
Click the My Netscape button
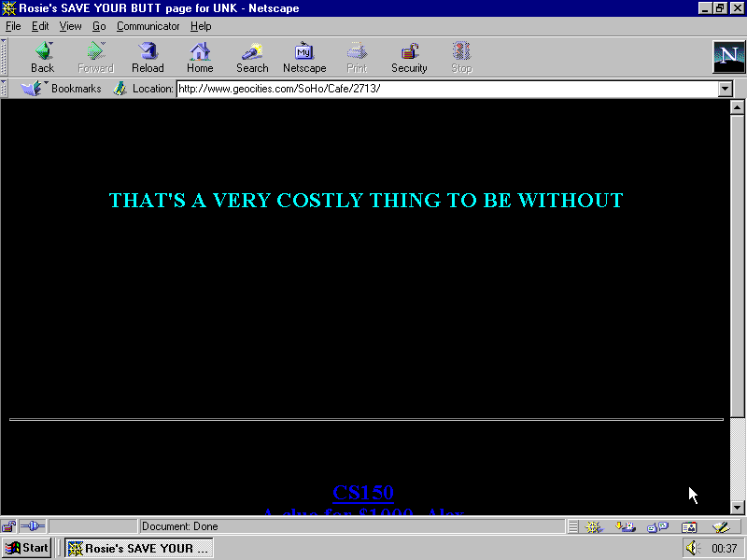point(304,57)
